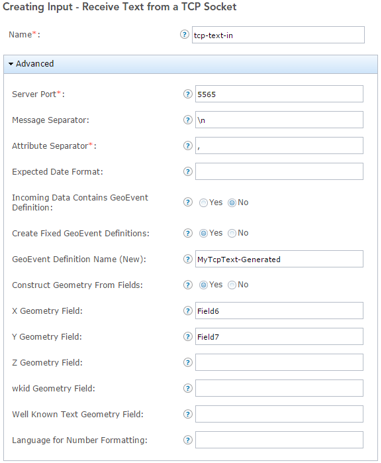Focus the Well Known Text Geometry Field input

click(x=279, y=414)
